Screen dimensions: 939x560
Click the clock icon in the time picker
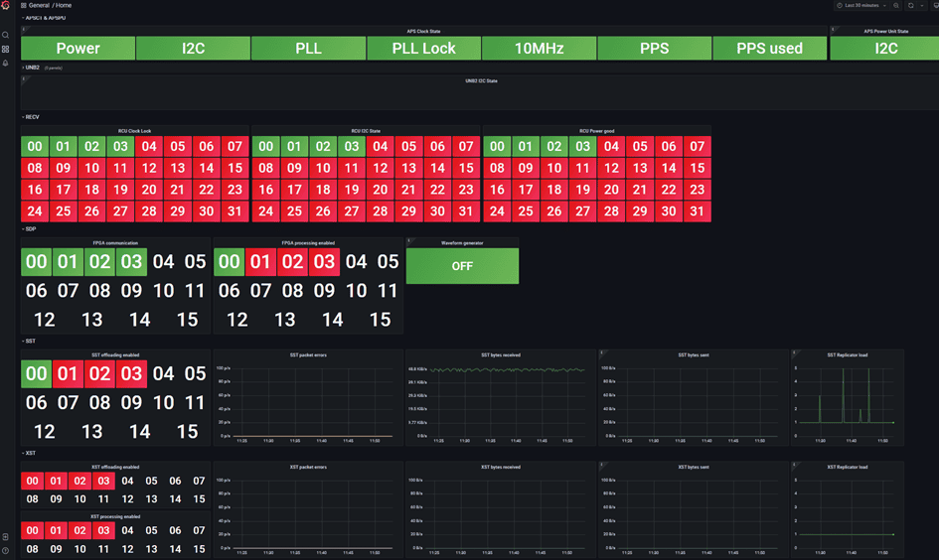pyautogui.click(x=840, y=5)
